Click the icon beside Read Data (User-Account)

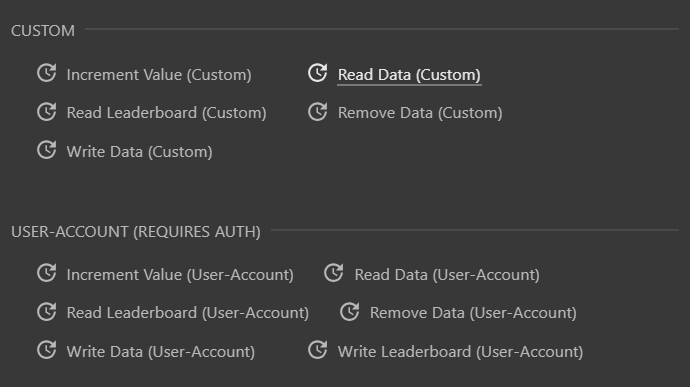pyautogui.click(x=334, y=273)
